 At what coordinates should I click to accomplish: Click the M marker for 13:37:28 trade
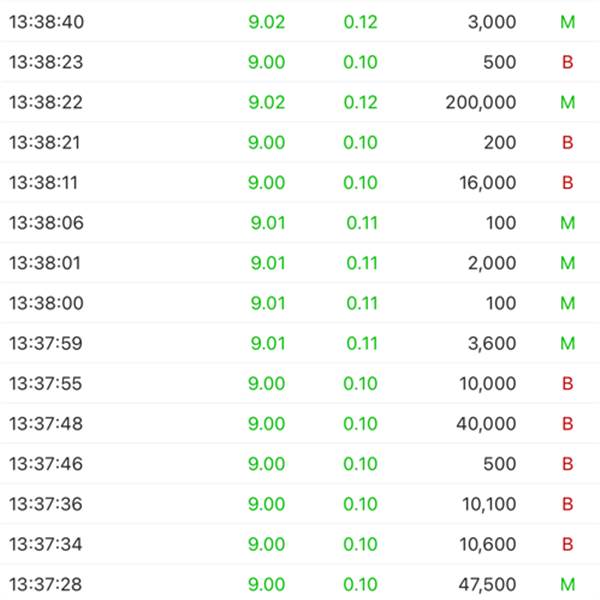click(568, 584)
